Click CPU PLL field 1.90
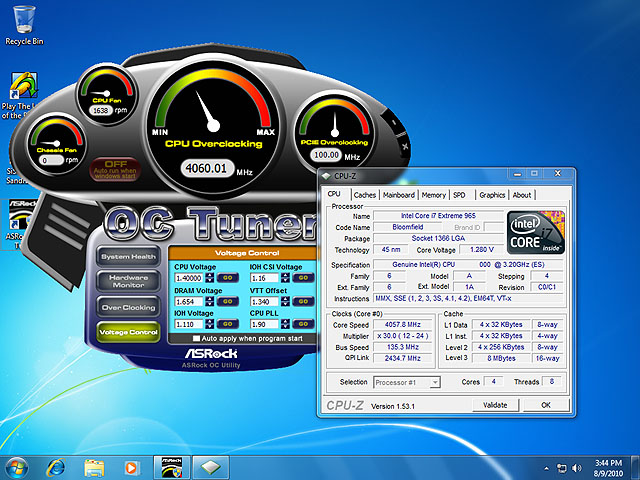This screenshot has width=640, height=480. click(264, 324)
